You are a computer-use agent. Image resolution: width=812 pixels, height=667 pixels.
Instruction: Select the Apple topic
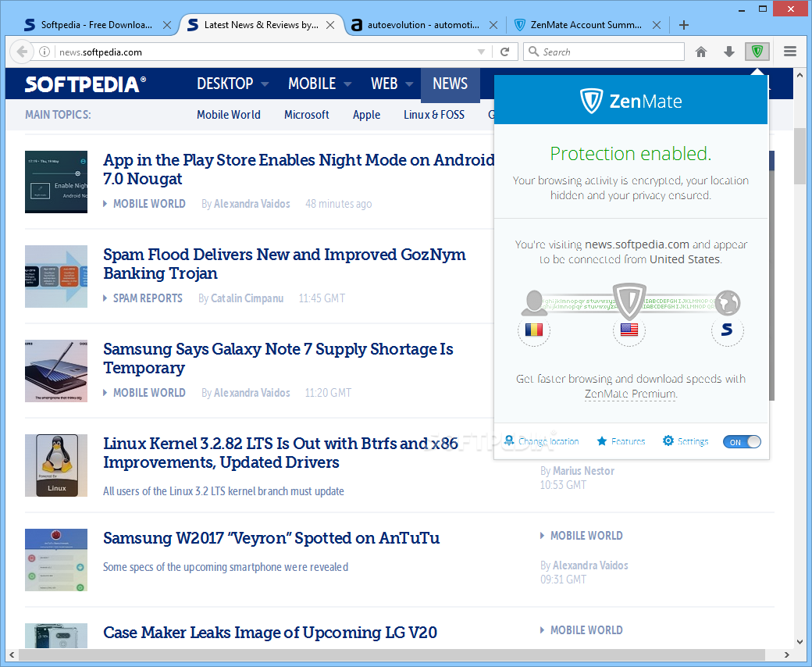pos(367,115)
